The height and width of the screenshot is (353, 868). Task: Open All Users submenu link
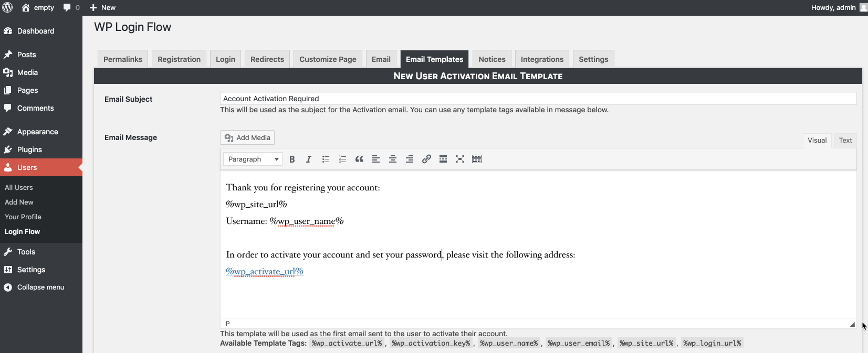coord(19,187)
